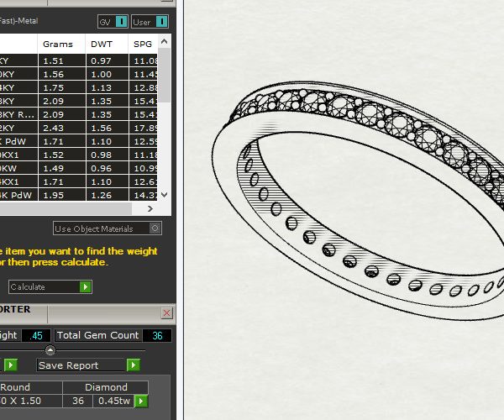Image resolution: width=504 pixels, height=420 pixels.
Task: Enable Use Object Materials option
Action: pos(154,228)
